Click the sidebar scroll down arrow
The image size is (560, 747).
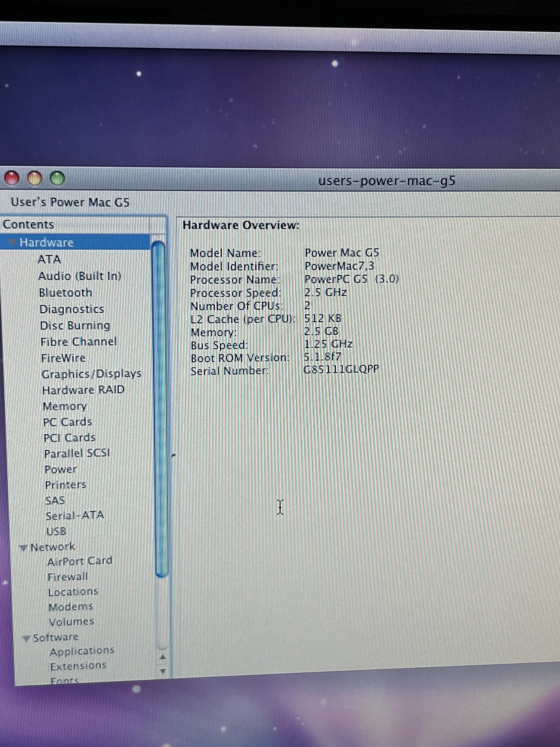click(x=163, y=671)
